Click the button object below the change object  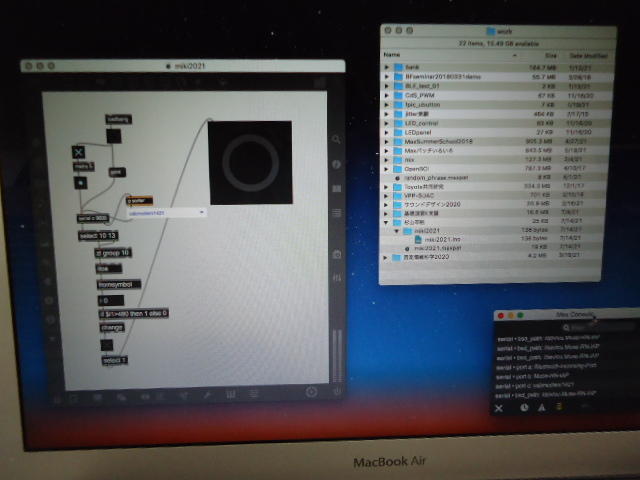pyautogui.click(x=107, y=345)
